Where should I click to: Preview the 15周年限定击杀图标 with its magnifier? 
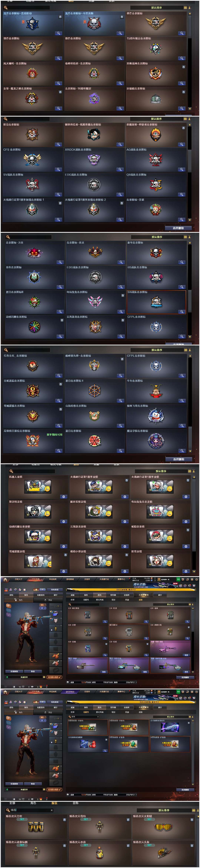182,58
